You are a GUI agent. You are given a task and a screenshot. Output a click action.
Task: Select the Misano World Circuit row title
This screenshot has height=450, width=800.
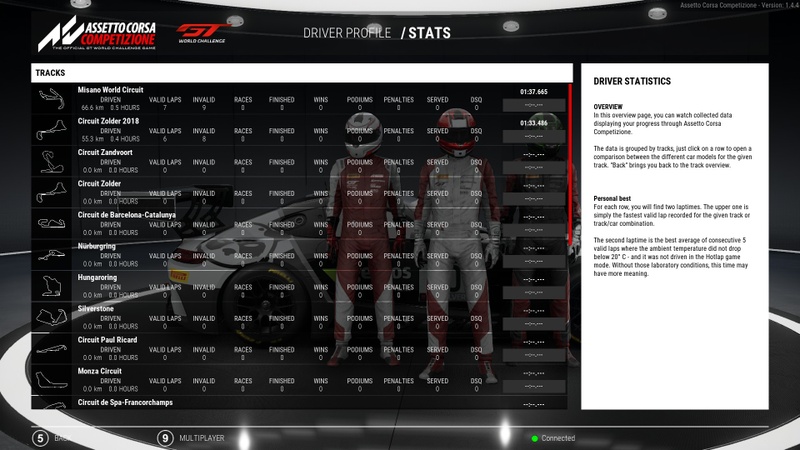[110, 90]
